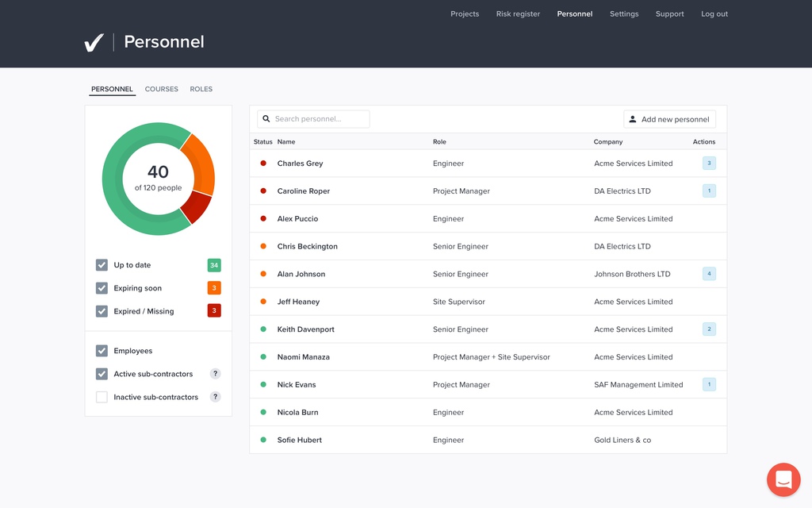This screenshot has width=812, height=508.
Task: Open the help tooltip beside Inactive sub-contractors
Action: pyautogui.click(x=215, y=397)
